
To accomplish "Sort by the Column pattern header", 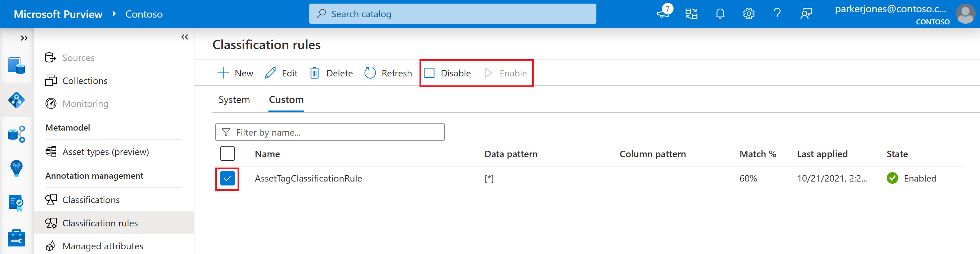I will pyautogui.click(x=652, y=154).
